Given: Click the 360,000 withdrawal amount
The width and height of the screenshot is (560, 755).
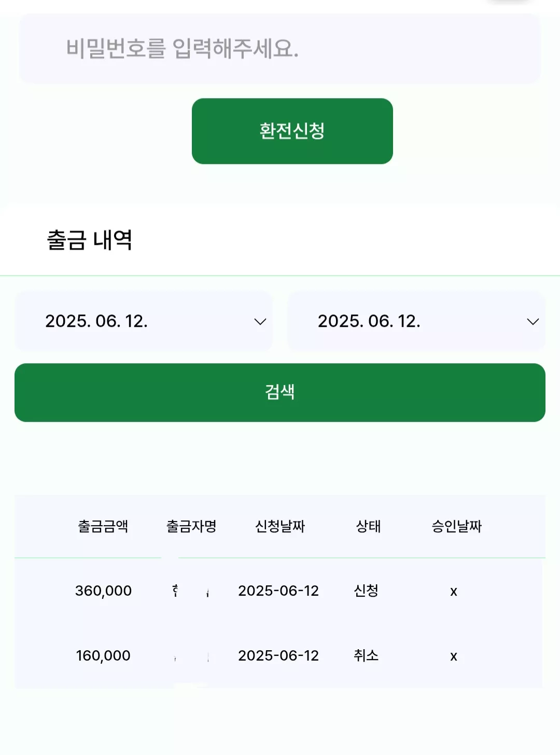Looking at the screenshot, I should (x=103, y=591).
